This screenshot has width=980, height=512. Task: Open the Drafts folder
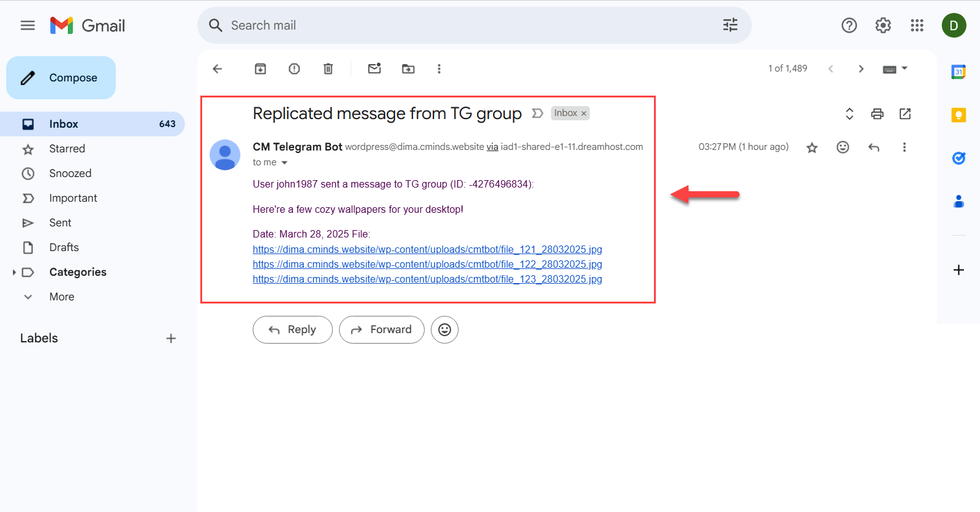(x=64, y=247)
